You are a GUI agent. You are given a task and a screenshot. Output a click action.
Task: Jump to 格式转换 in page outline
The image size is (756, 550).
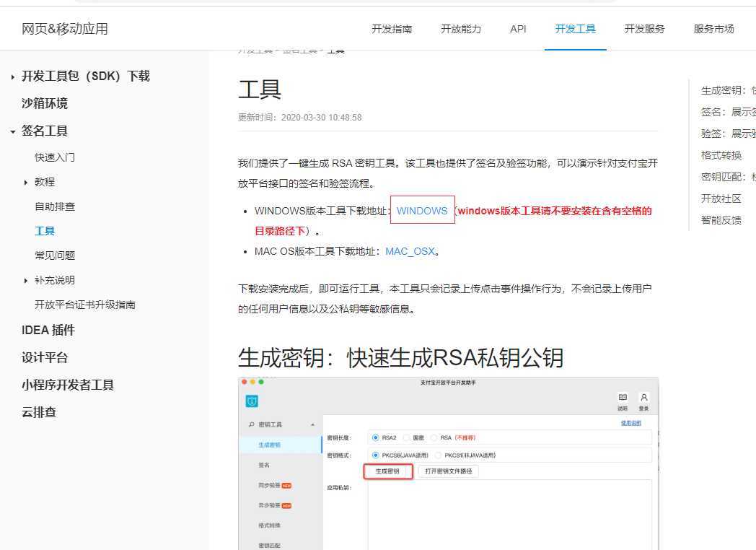[721, 155]
